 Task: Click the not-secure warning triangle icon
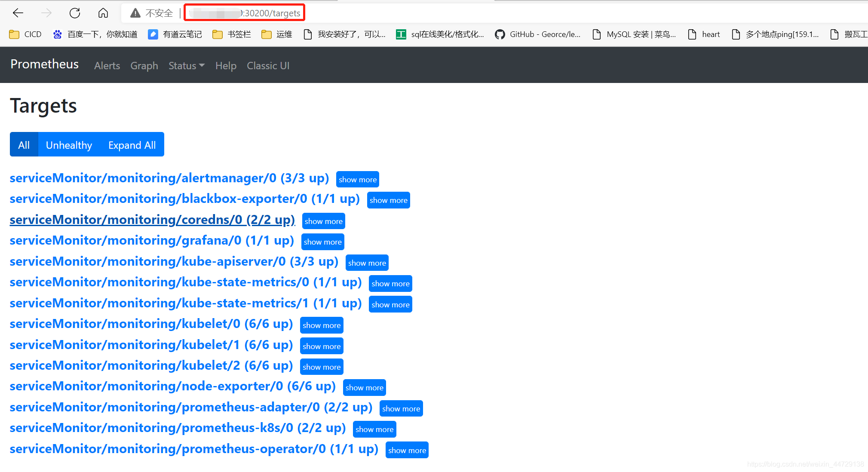pyautogui.click(x=135, y=13)
